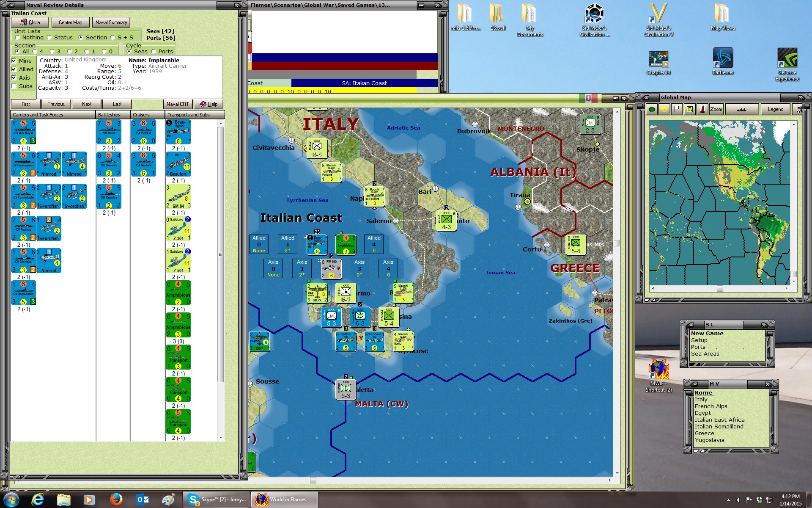The width and height of the screenshot is (812, 508).
Task: Click the FW 190 aircraft counter on map
Action: click(331, 269)
